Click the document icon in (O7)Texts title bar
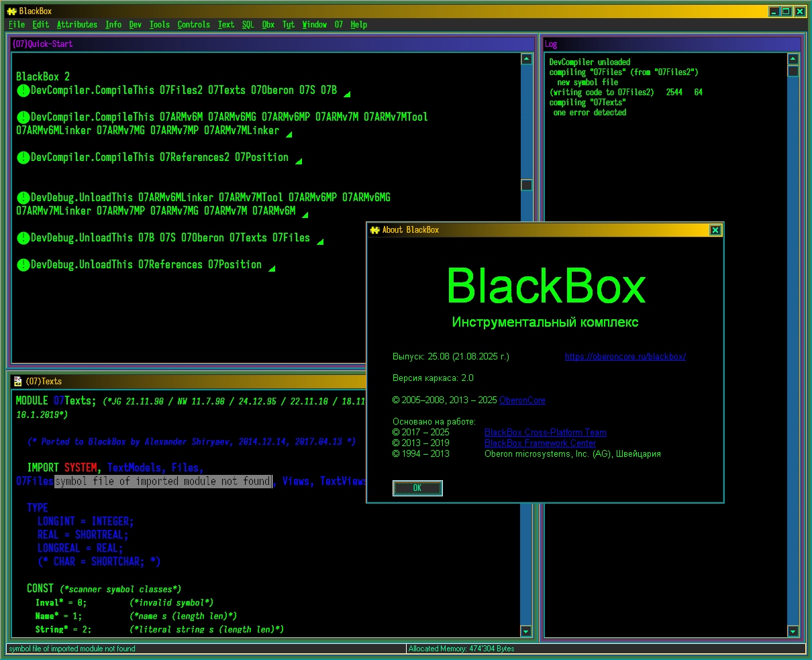 point(17,382)
